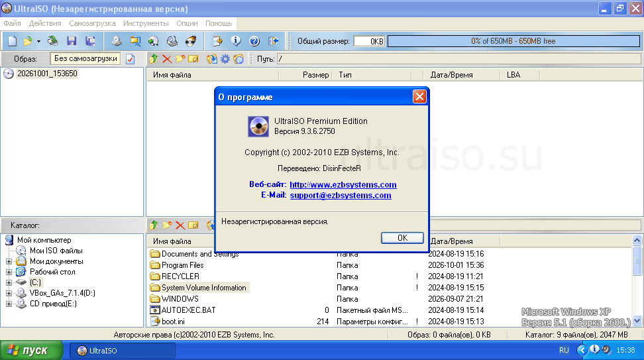Click the Convert image toolbar icon
Image resolution: width=644 pixels, height=360 pixels.
135,41
